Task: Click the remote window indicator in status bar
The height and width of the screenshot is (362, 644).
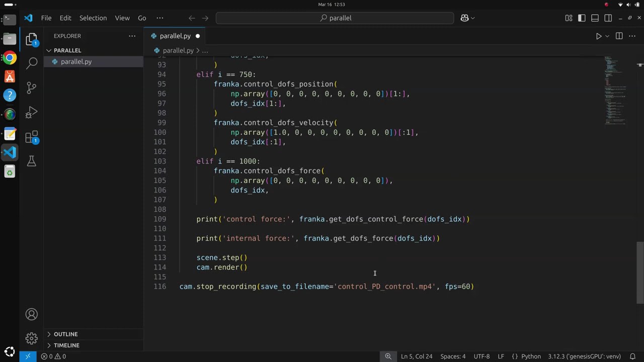Action: [x=28, y=356]
